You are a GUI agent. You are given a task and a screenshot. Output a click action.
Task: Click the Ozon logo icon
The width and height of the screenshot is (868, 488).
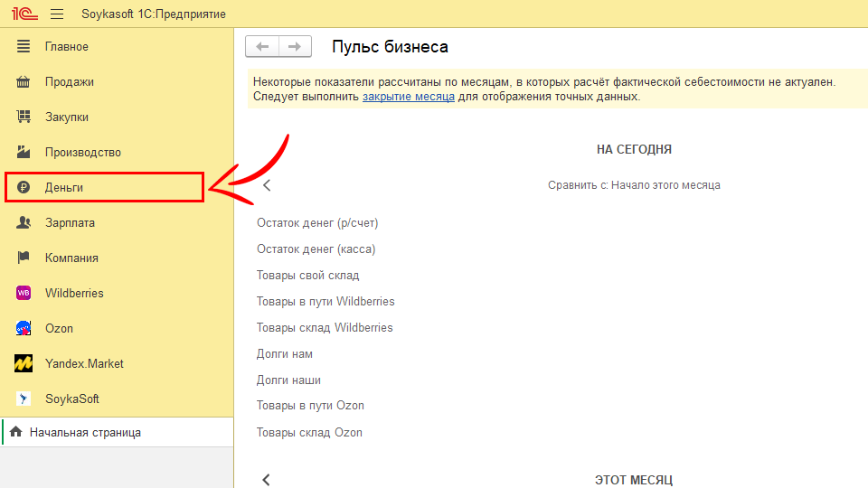[x=24, y=328]
